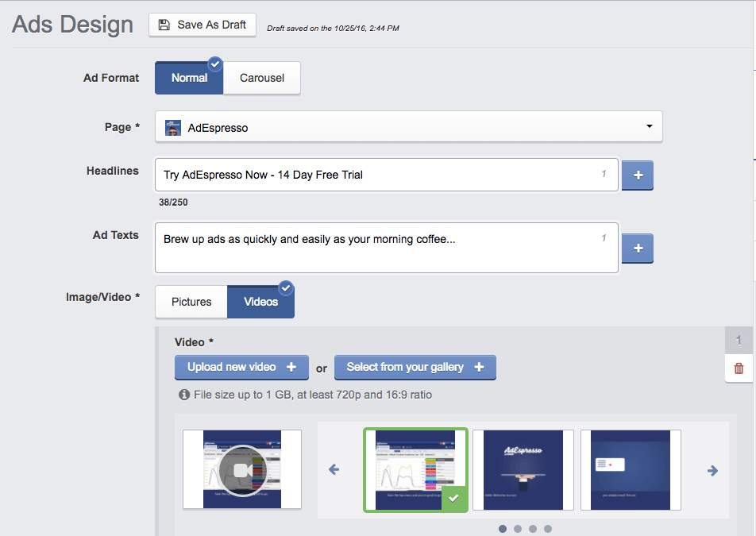Click Upload new video button

coord(241,368)
